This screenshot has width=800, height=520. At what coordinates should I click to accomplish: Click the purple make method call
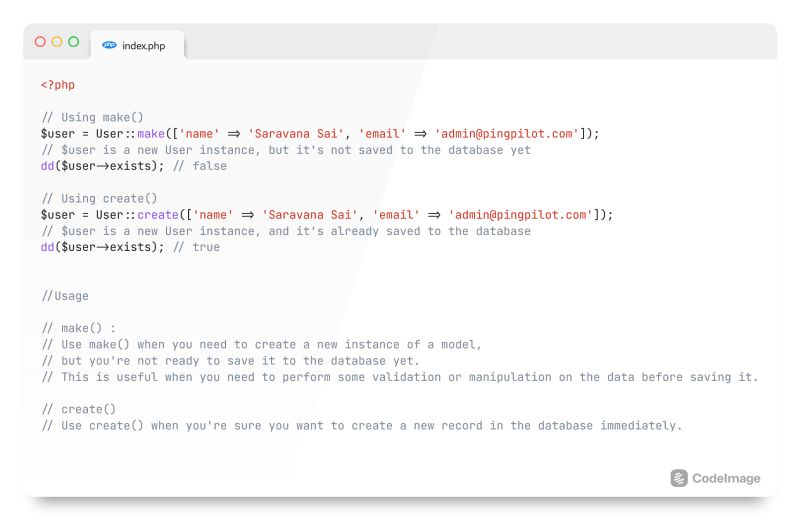click(151, 134)
